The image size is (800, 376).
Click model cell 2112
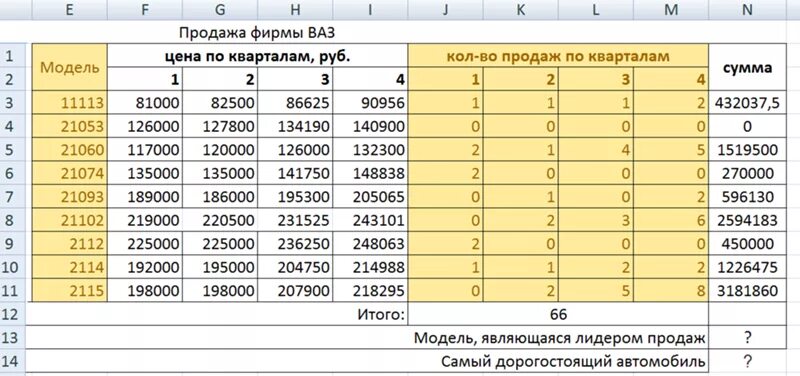coord(69,244)
